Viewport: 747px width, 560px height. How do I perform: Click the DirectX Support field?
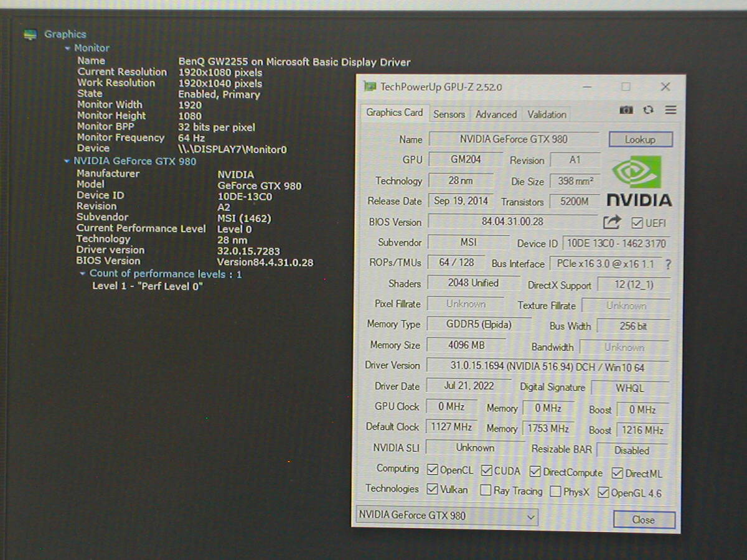[634, 285]
